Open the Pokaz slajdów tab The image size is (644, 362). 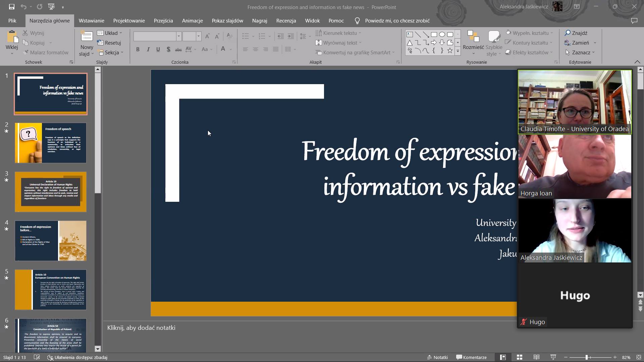coord(227,21)
